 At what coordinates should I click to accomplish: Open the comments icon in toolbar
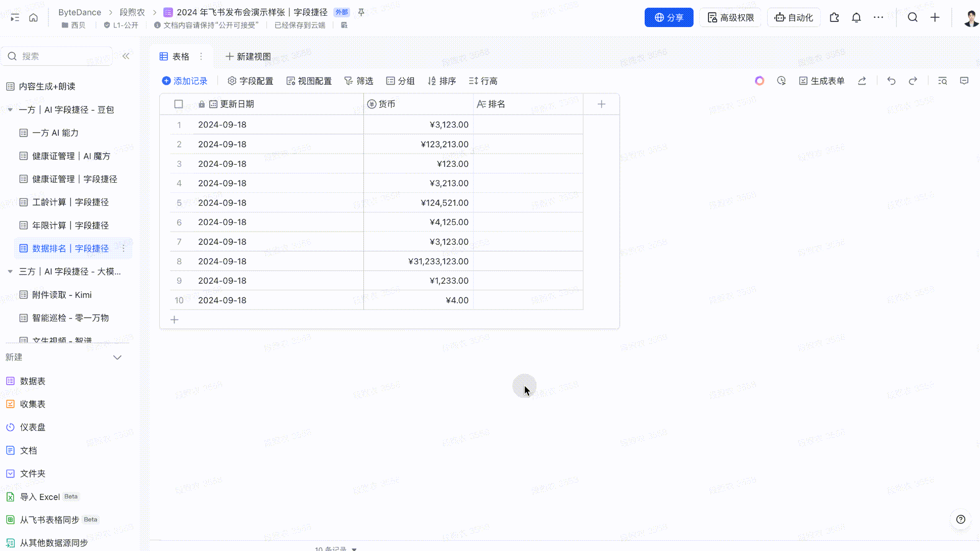pyautogui.click(x=964, y=81)
